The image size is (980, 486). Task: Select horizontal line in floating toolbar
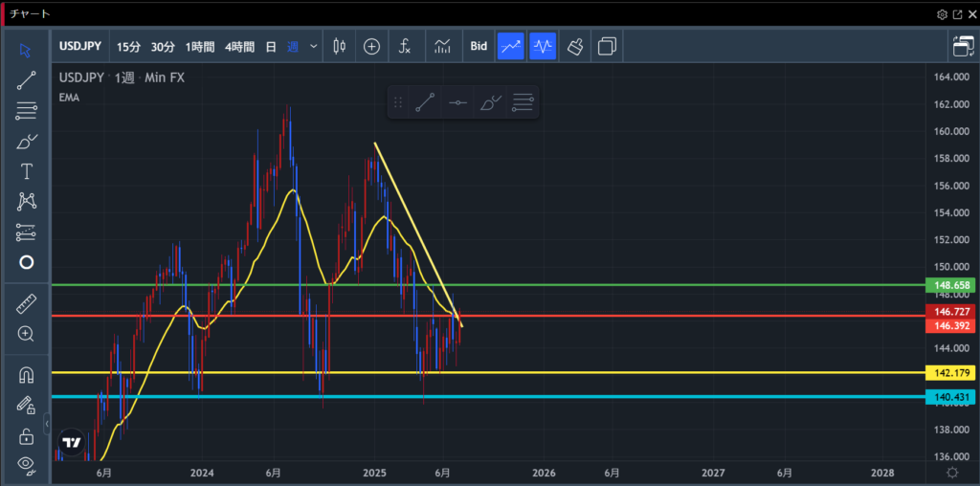pos(458,102)
